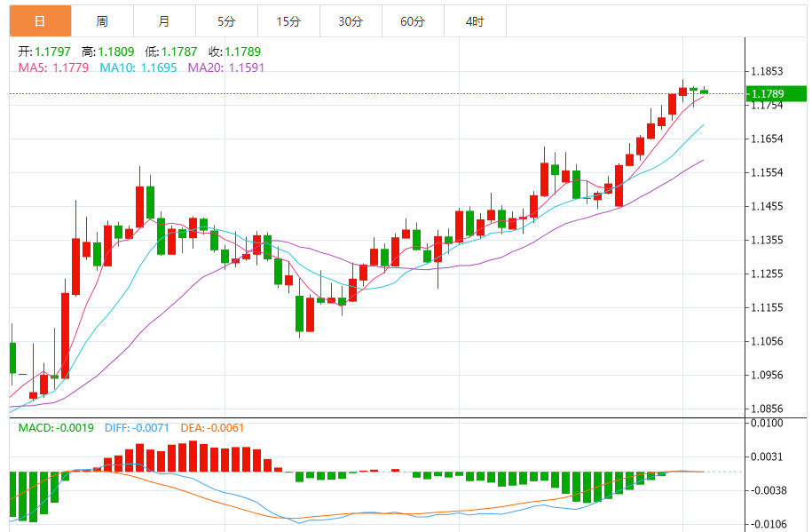Switch to the 4时 tab
This screenshot has width=812, height=532.
pos(476,21)
